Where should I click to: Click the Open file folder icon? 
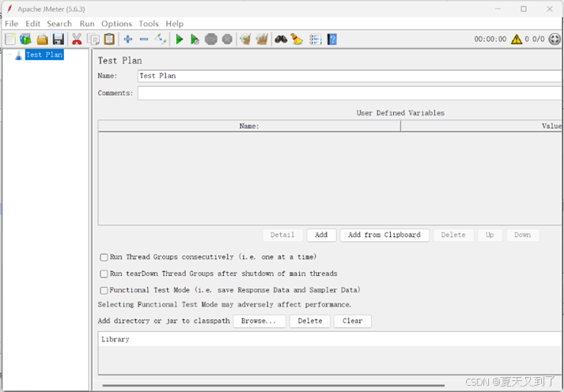[x=43, y=40]
